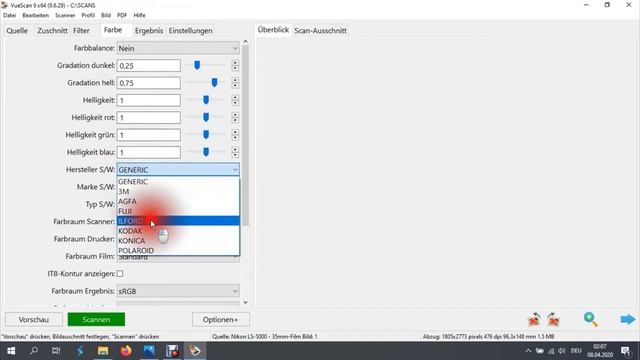This screenshot has height=360, width=640.
Task: Click the blue lightning-bolt taskbar app
Action: [x=80, y=351]
